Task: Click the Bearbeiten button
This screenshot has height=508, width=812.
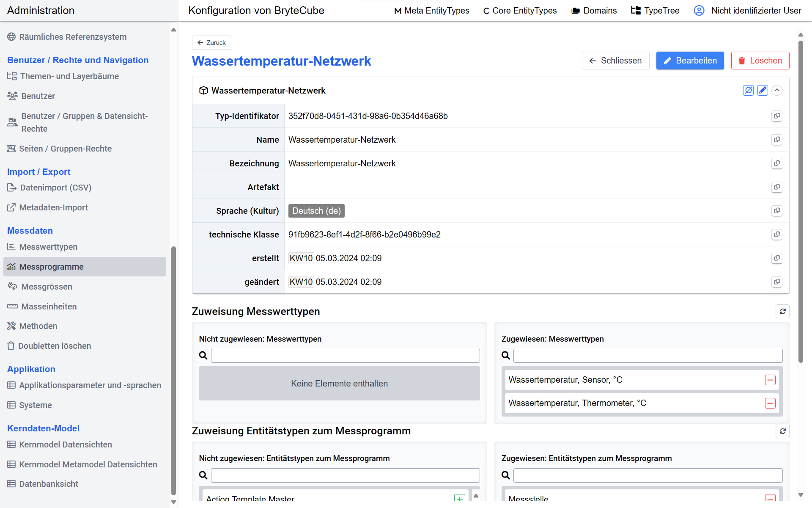Action: pyautogui.click(x=690, y=61)
